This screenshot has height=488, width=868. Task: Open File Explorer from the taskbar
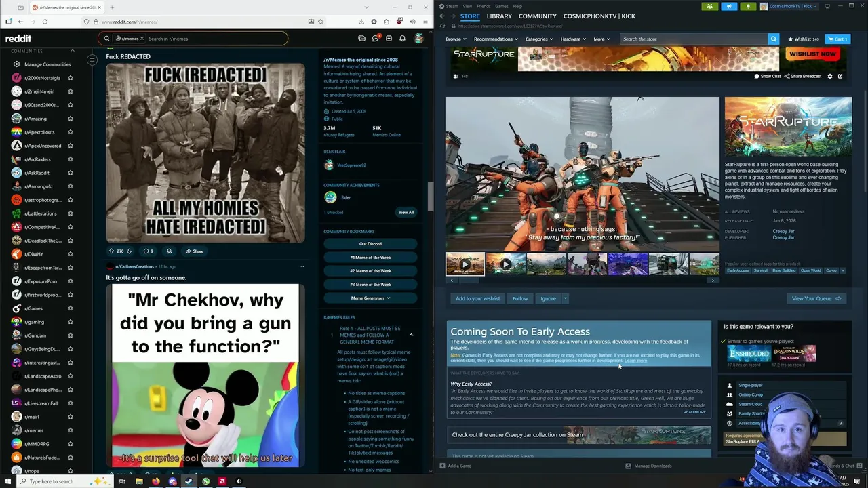click(x=139, y=481)
